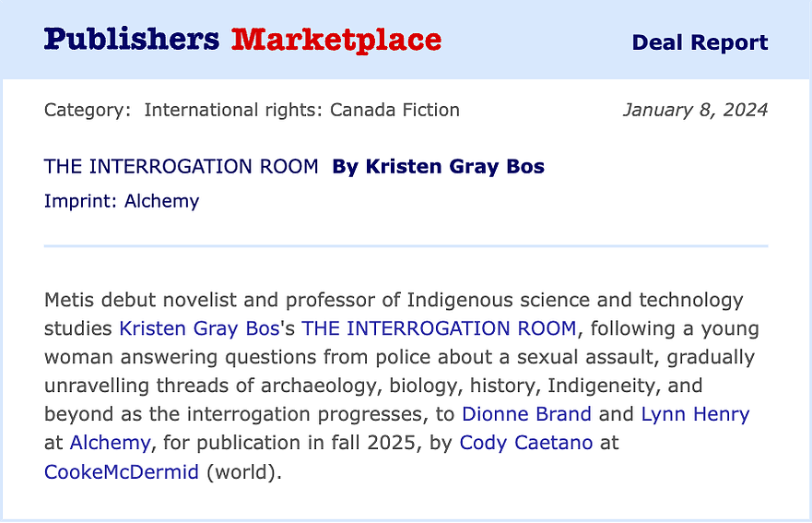
Task: Click the Imprint: Alchemy line
Action: [122, 201]
